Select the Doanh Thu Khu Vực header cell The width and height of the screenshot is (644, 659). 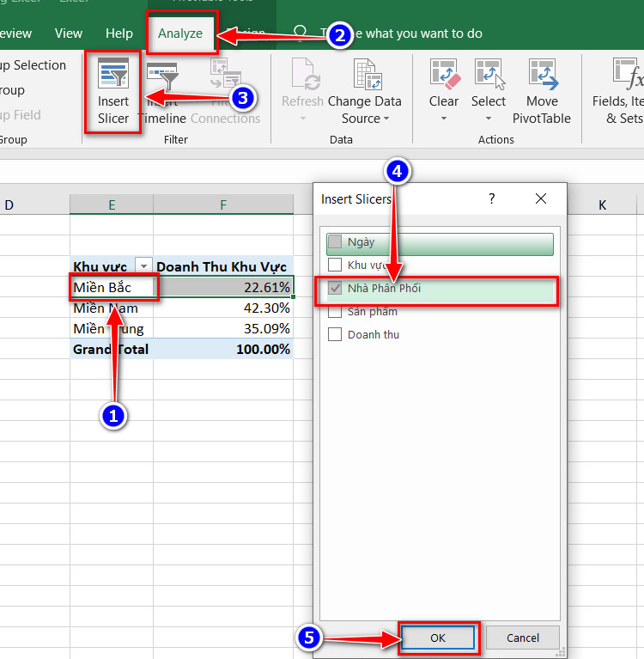(223, 266)
